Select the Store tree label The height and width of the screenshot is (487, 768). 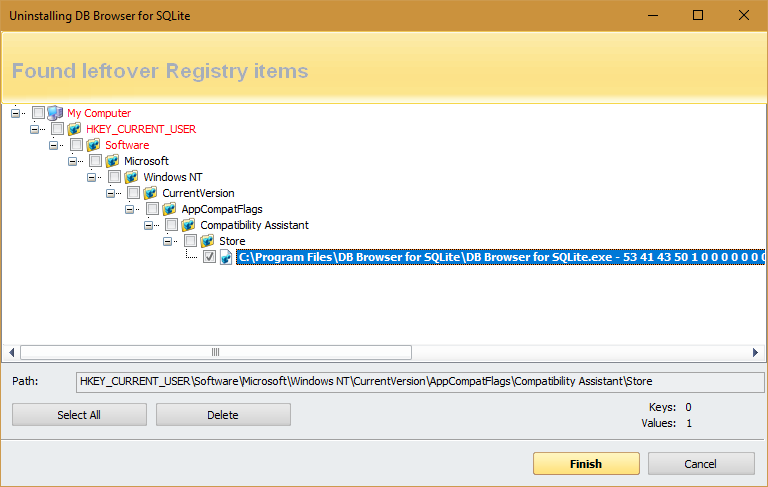[232, 242]
